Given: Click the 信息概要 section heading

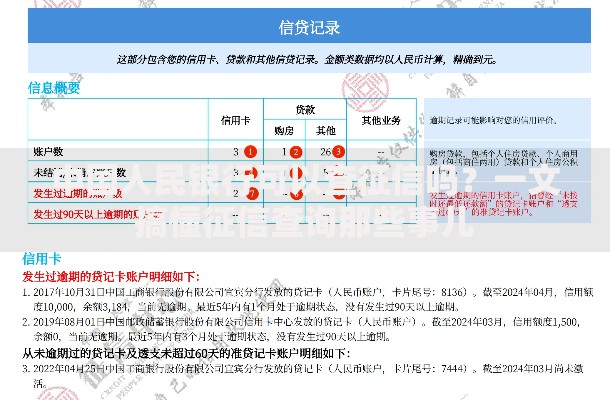Looking at the screenshot, I should [54, 88].
